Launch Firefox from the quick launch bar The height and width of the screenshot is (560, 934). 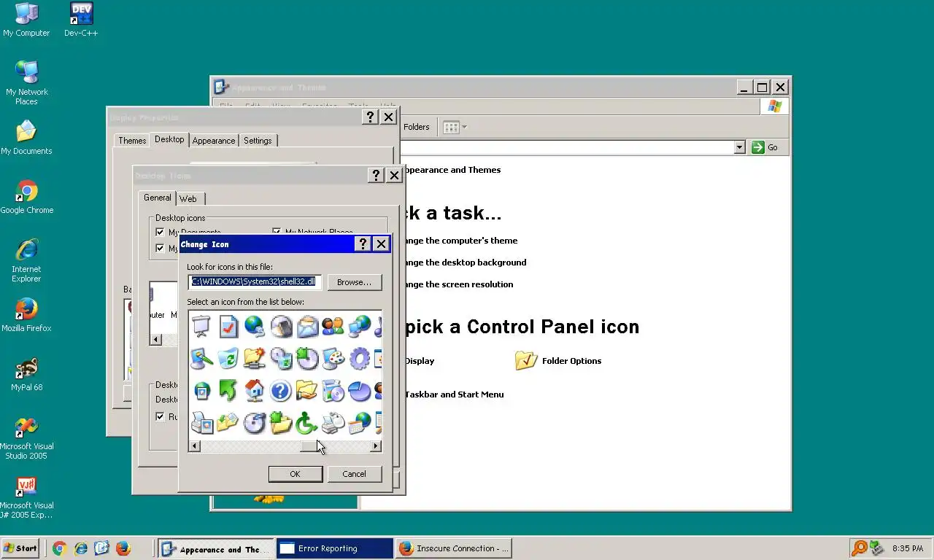pyautogui.click(x=123, y=548)
